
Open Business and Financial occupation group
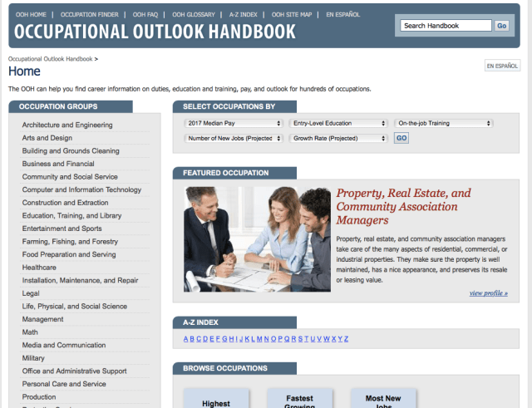tap(58, 164)
